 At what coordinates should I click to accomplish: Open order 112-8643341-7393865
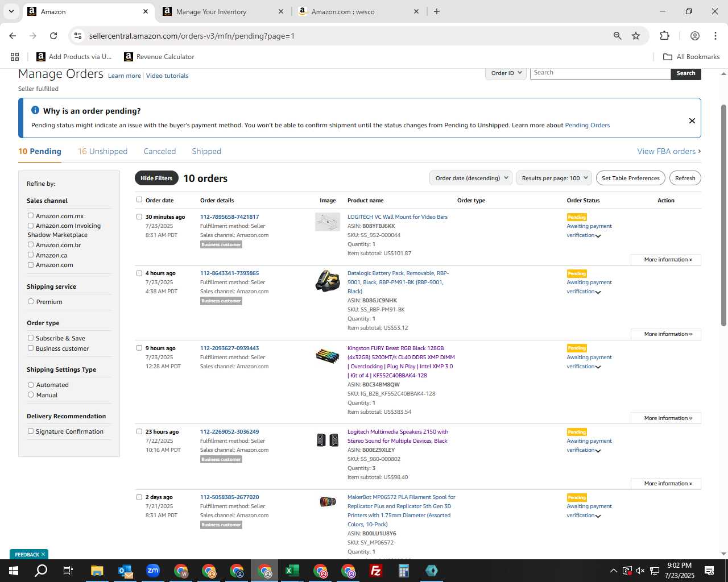pyautogui.click(x=229, y=273)
